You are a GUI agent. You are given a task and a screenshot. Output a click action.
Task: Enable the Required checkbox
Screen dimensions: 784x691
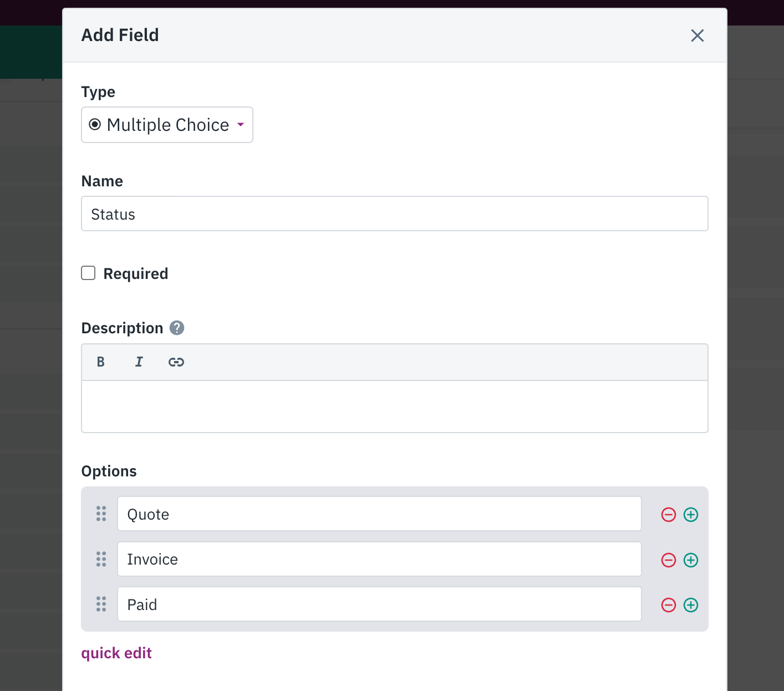pos(88,273)
